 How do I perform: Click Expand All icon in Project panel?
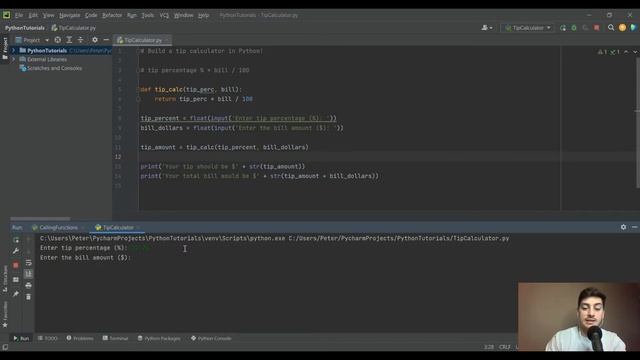pos(69,40)
